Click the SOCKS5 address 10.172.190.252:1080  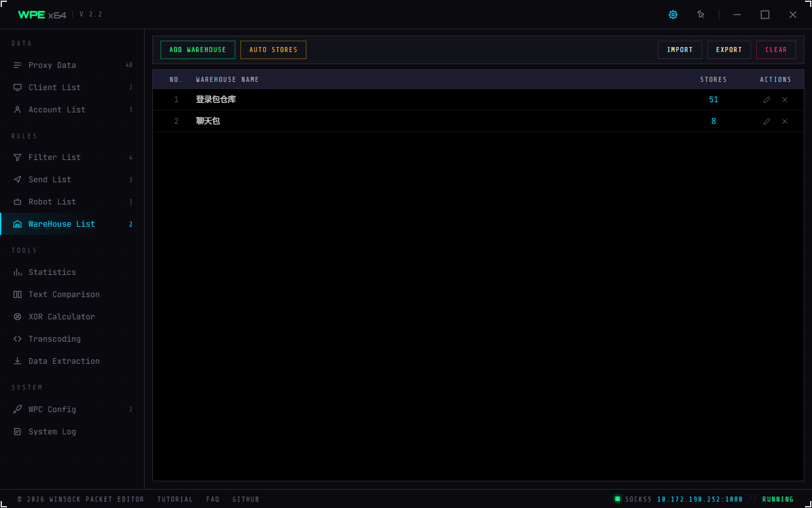[x=700, y=500]
